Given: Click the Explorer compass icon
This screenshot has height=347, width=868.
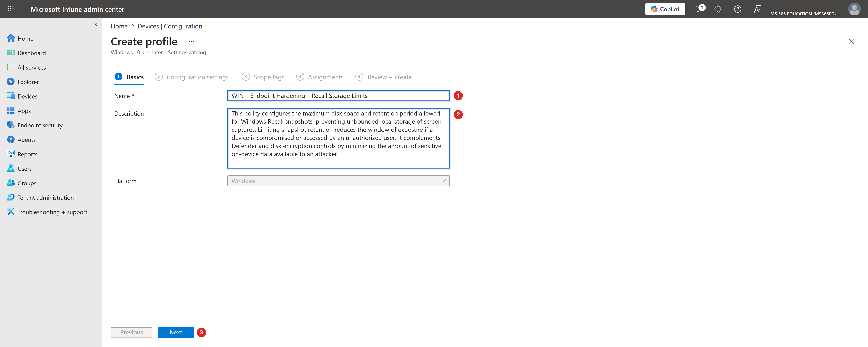Looking at the screenshot, I should click(x=11, y=81).
